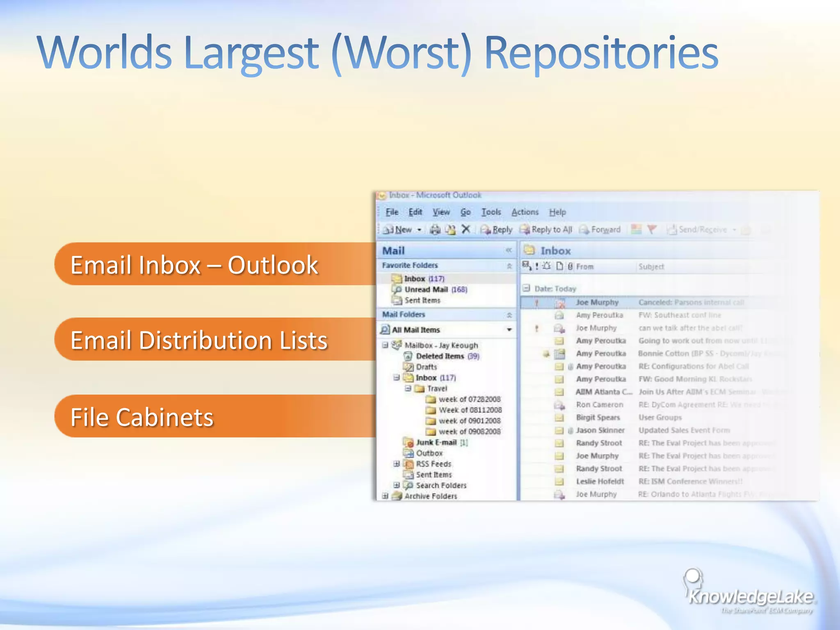Click the Print icon in toolbar

[x=435, y=230]
